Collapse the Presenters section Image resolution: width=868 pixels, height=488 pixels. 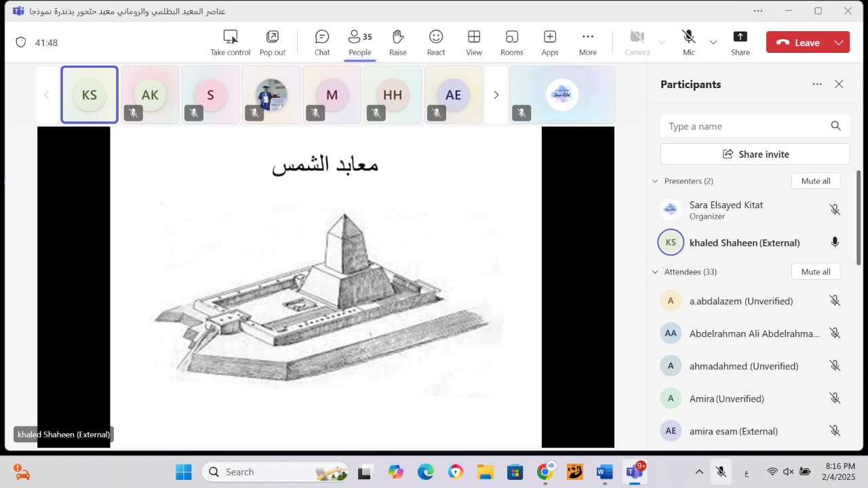pyautogui.click(x=655, y=181)
